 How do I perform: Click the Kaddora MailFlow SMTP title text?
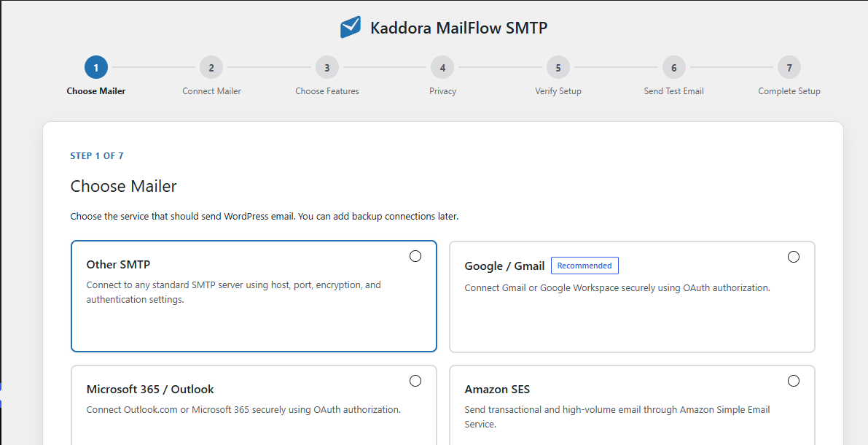tap(459, 28)
